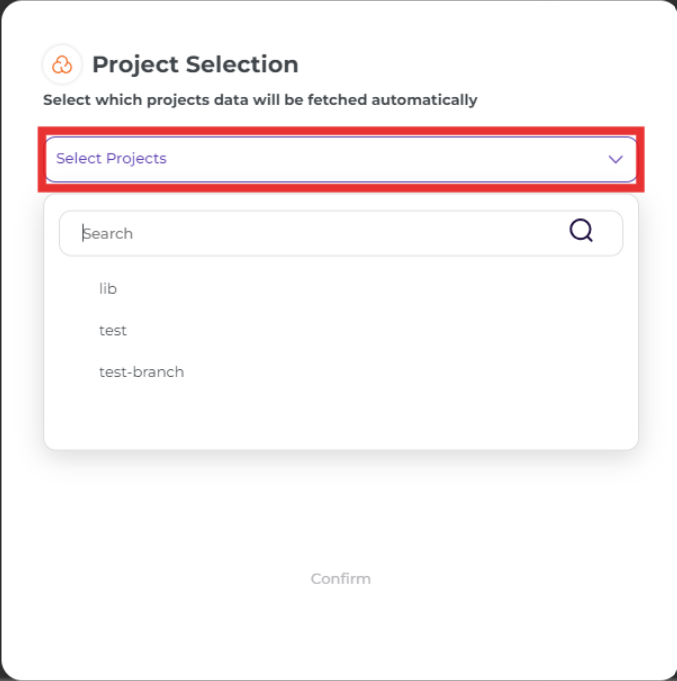Viewport: 677px width, 681px height.
Task: Click the Search placeholder text in the box
Action: click(x=108, y=234)
